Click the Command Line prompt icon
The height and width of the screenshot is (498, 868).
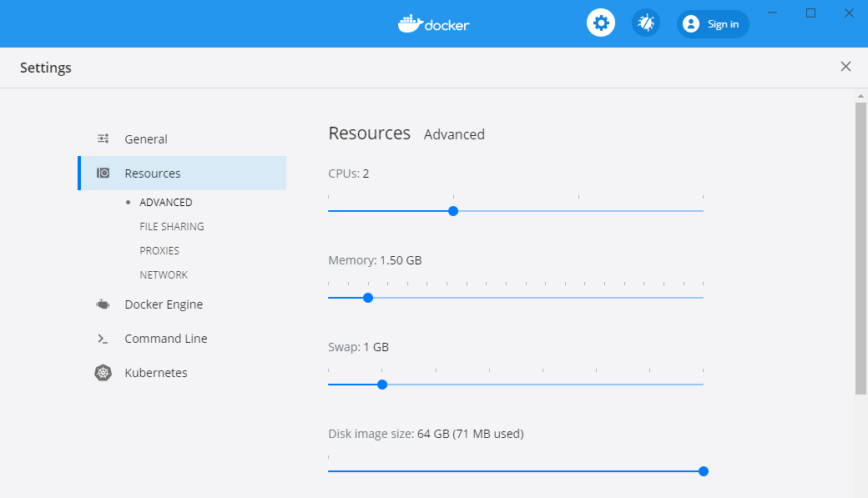click(x=103, y=339)
